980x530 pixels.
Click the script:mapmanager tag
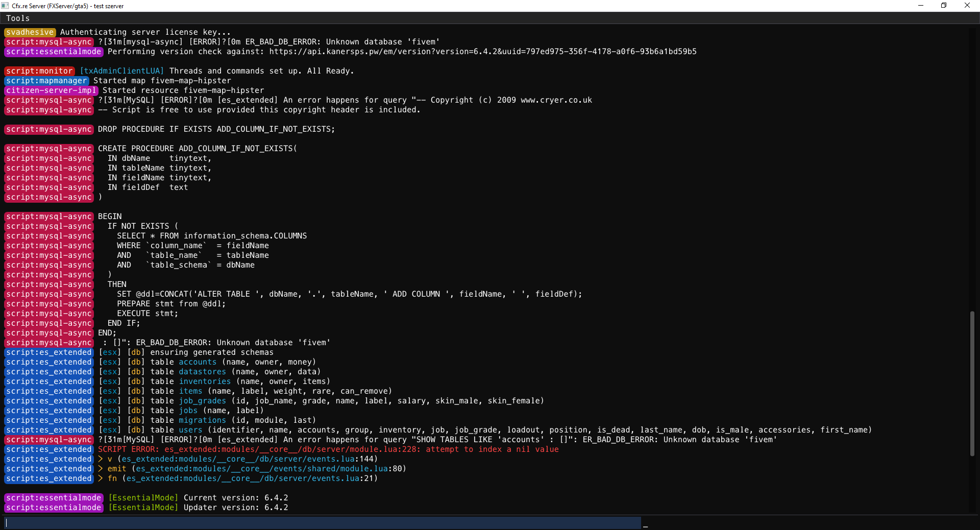(x=47, y=81)
